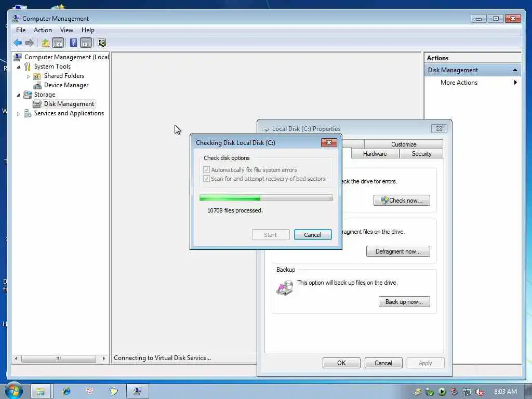Click the Computer Management root node icon
The height and width of the screenshot is (399, 532).
[x=18, y=57]
